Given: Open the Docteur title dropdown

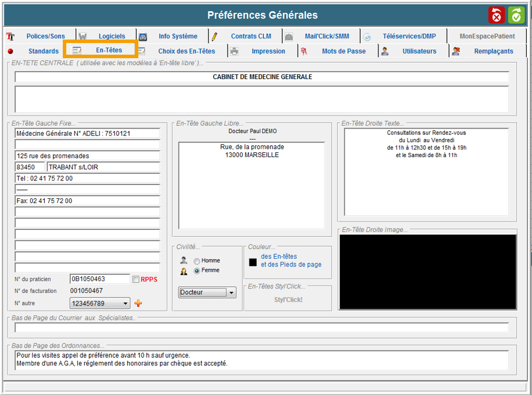Looking at the screenshot, I should coord(231,293).
